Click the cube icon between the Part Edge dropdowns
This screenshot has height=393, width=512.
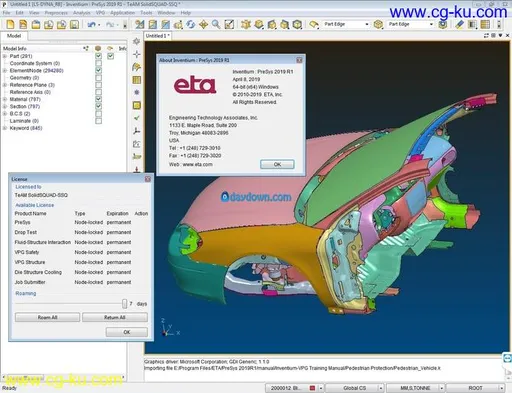(378, 24)
